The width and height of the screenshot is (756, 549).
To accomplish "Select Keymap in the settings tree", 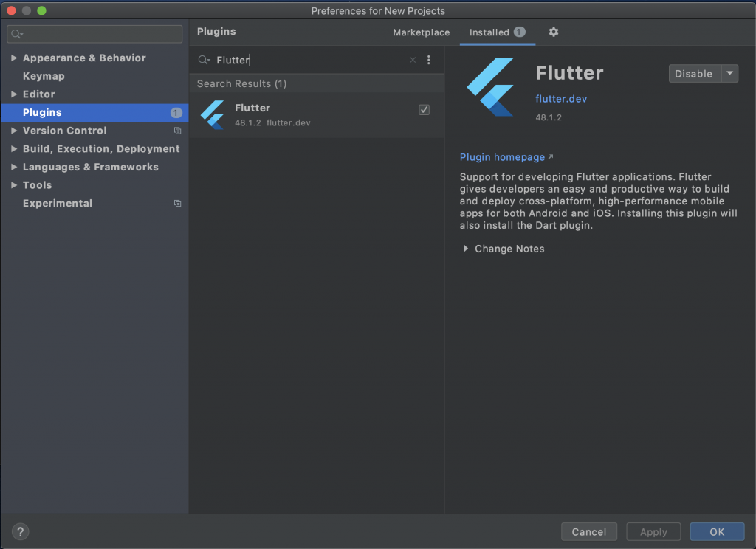I will (x=44, y=76).
